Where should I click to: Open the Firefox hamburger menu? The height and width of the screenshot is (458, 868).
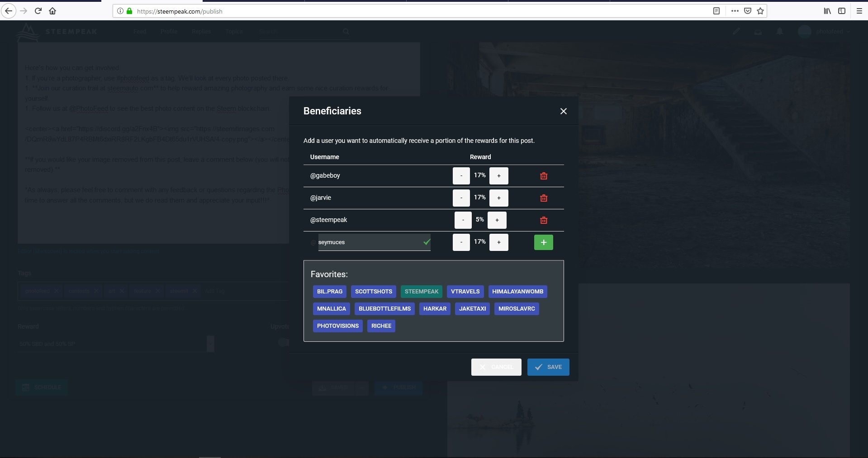point(859,11)
